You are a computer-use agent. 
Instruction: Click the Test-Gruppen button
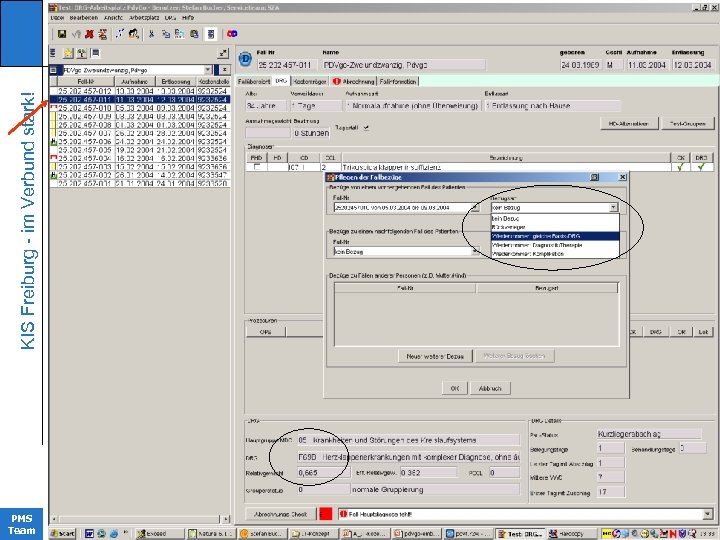[x=687, y=124]
